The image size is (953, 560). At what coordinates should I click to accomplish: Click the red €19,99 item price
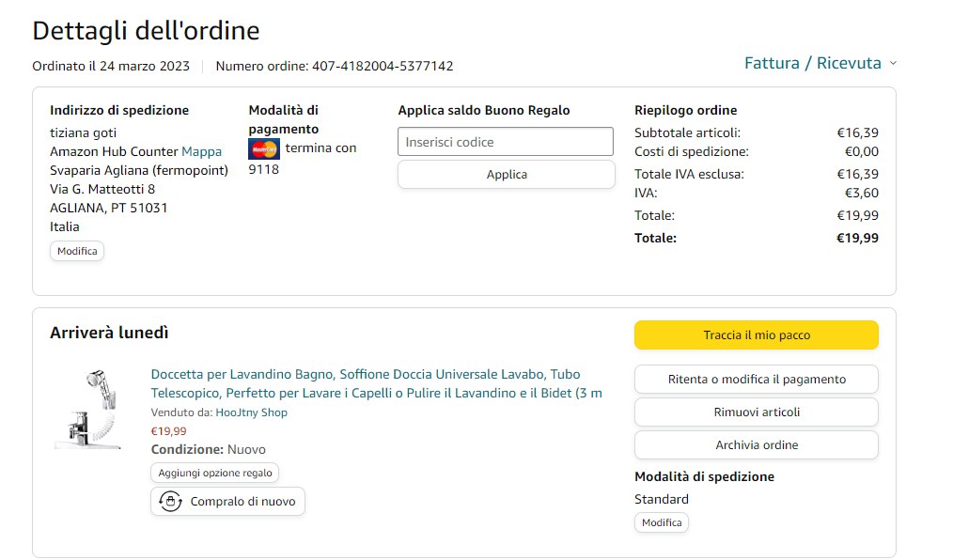coord(169,431)
